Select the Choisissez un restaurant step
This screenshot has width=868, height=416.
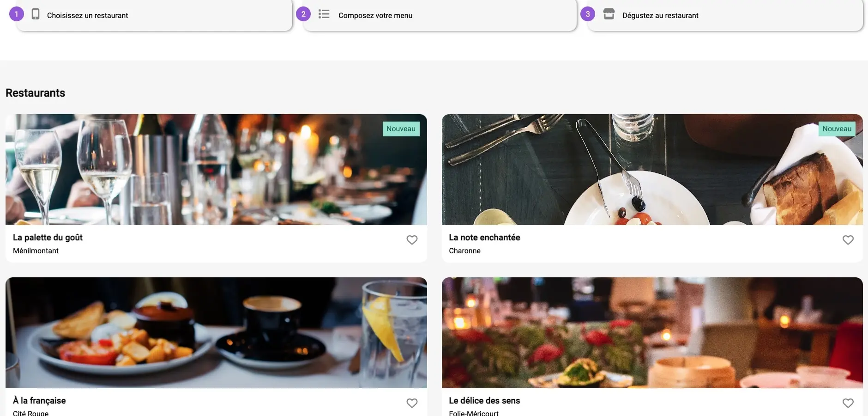pyautogui.click(x=87, y=16)
